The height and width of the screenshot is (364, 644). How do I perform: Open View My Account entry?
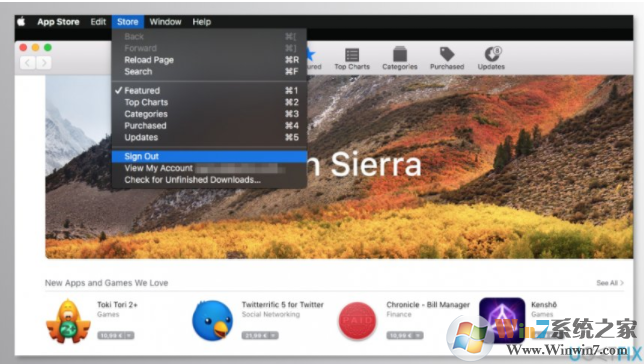209,168
